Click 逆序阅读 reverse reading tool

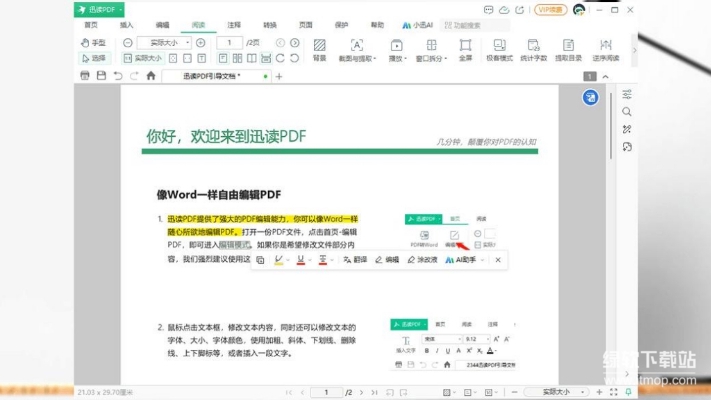(605, 50)
